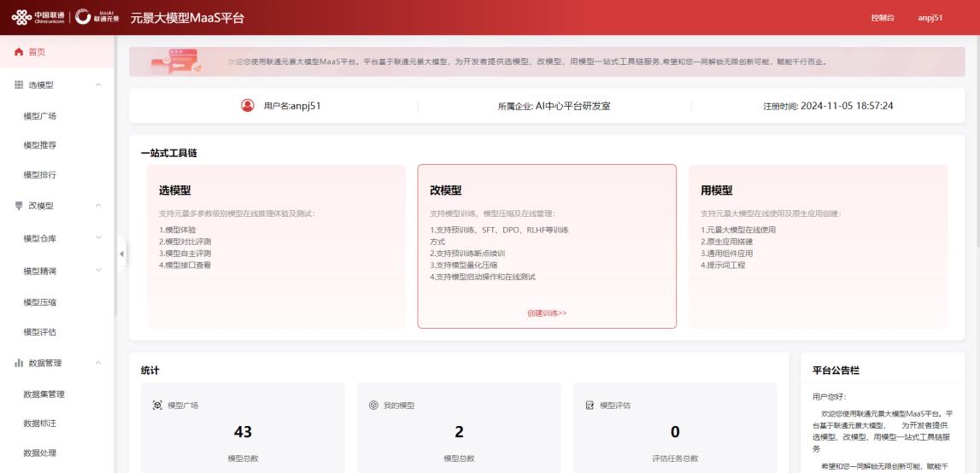The image size is (980, 473).
Task: Click the welcome banner illustration
Action: [x=178, y=61]
